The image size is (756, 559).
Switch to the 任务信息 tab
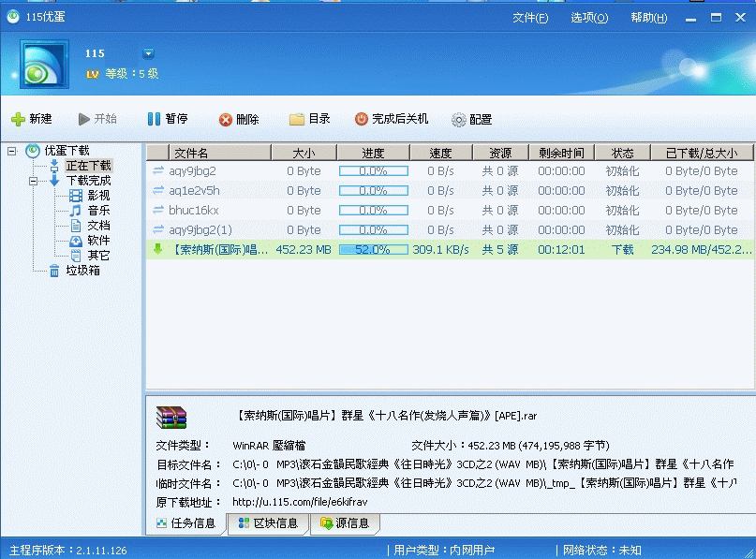[187, 523]
